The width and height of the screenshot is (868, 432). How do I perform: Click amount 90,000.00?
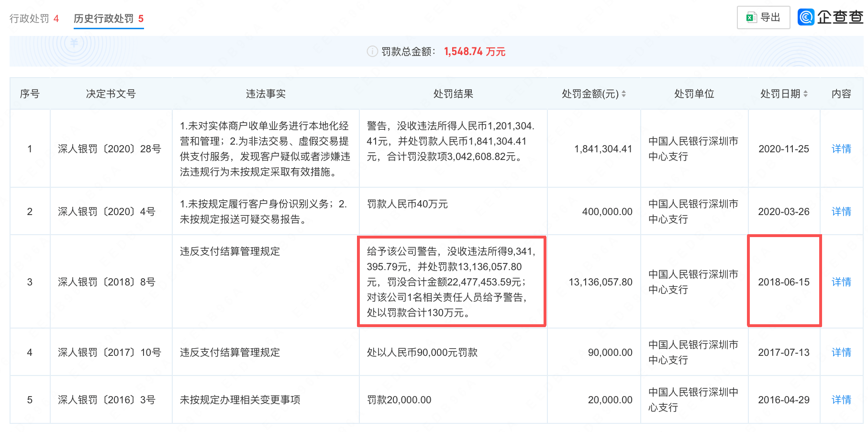point(610,352)
